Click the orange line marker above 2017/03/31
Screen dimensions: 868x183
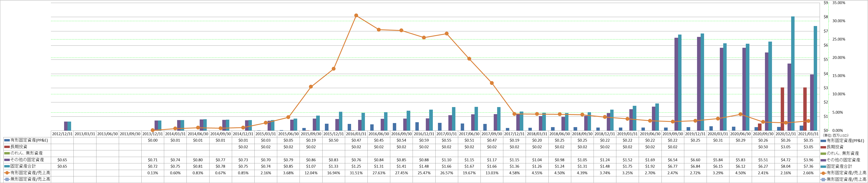446,34
